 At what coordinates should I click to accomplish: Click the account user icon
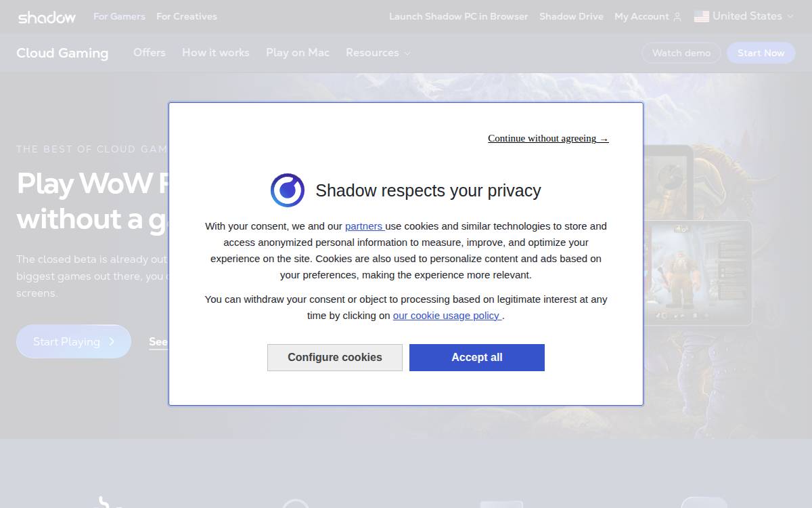(x=677, y=16)
